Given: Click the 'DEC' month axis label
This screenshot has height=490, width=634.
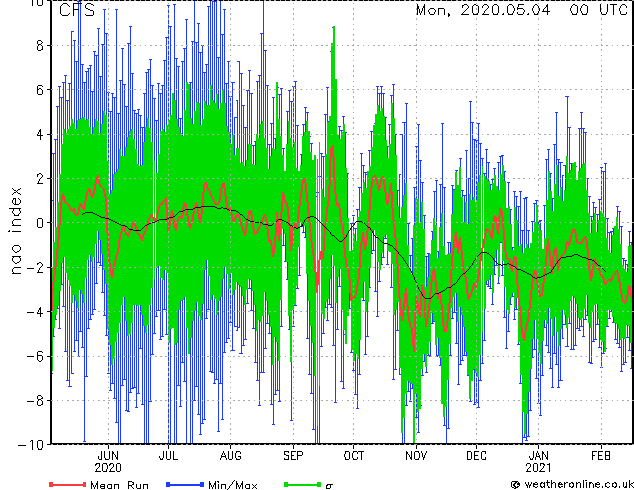Looking at the screenshot, I should click(476, 456).
